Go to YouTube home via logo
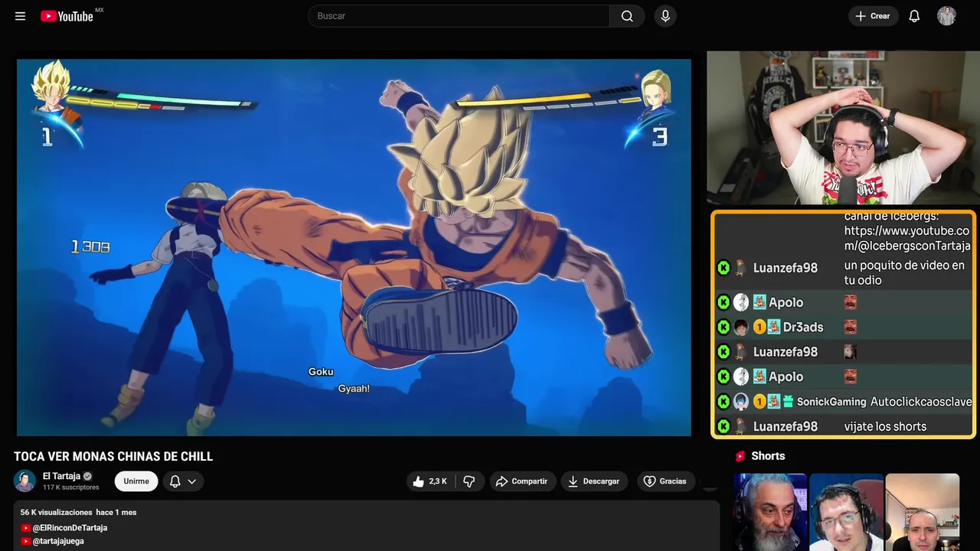This screenshot has width=980, height=551. [67, 16]
